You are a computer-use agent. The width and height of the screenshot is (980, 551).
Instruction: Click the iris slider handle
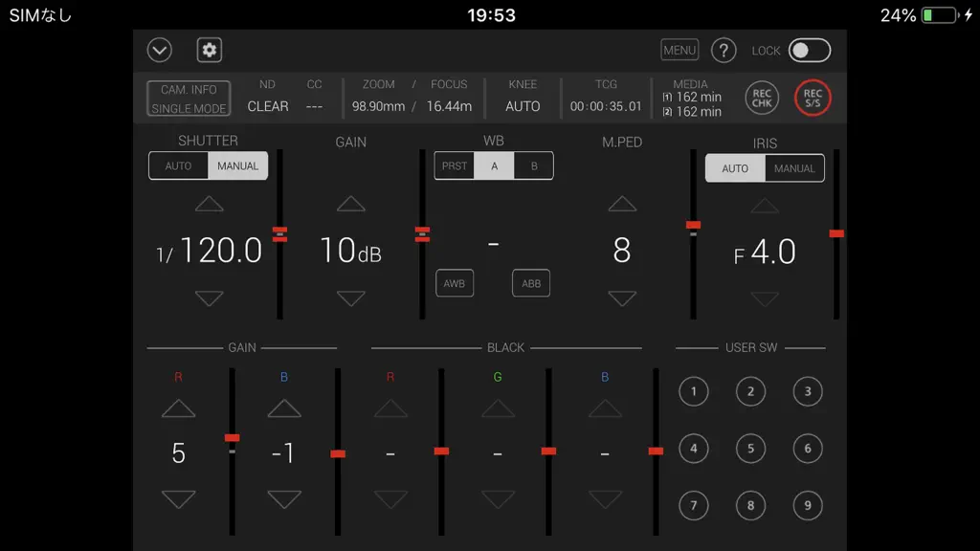[836, 233]
